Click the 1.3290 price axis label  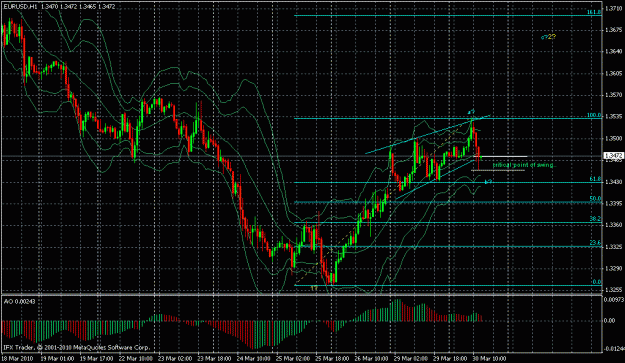pos(614,269)
